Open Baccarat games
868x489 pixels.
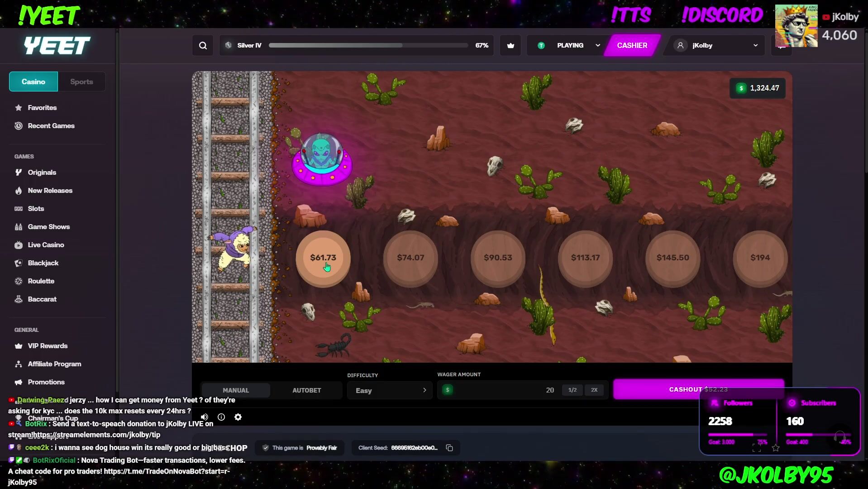(x=42, y=299)
